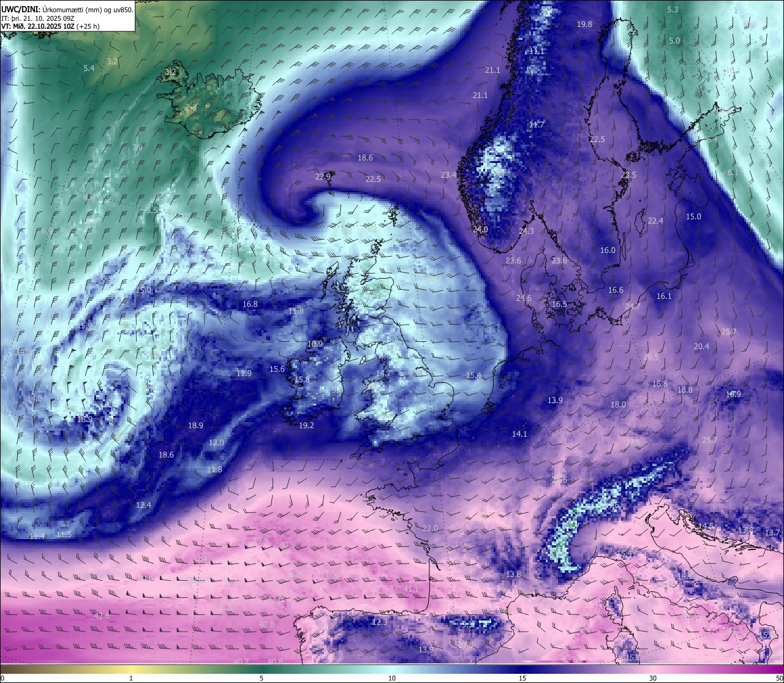
Task: Click the 30 mark on the color scale
Action: pos(653,678)
